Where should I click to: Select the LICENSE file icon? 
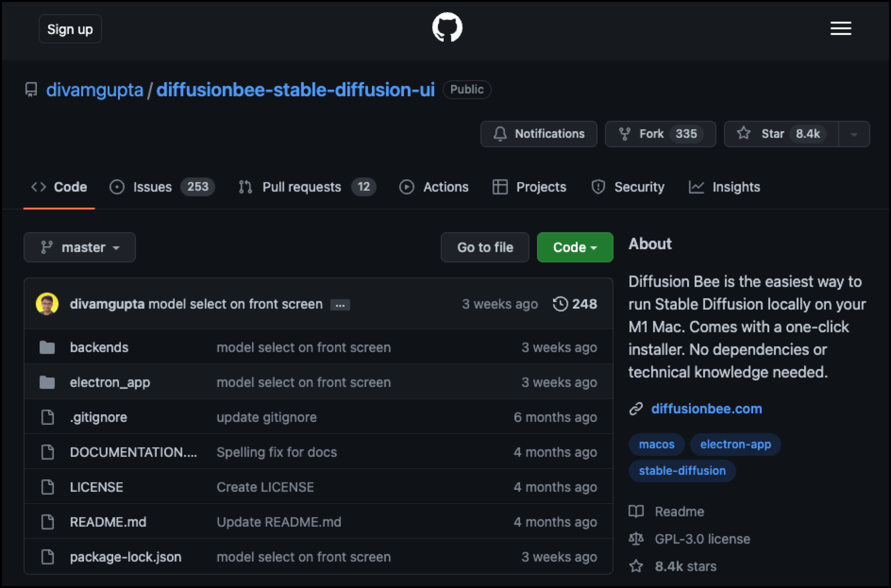48,487
